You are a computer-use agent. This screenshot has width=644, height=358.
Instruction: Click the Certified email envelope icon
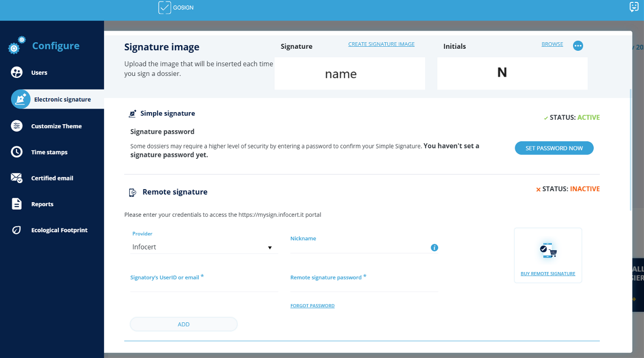[x=17, y=178]
